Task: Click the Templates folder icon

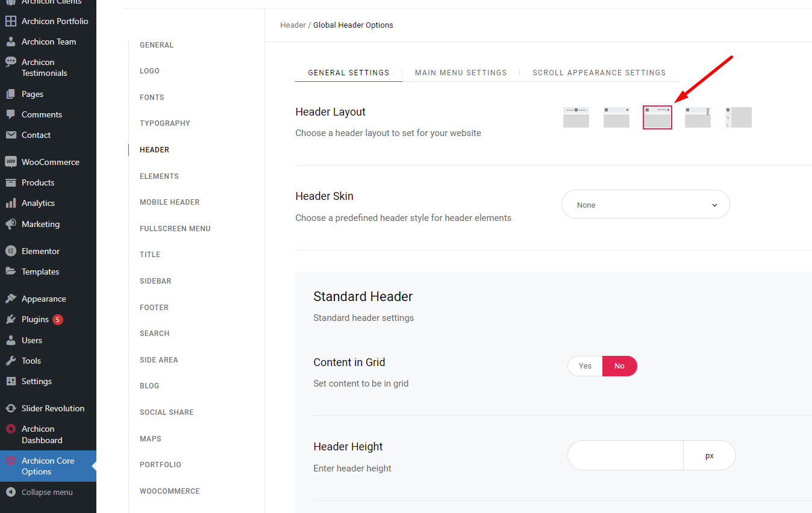Action: [x=10, y=272]
